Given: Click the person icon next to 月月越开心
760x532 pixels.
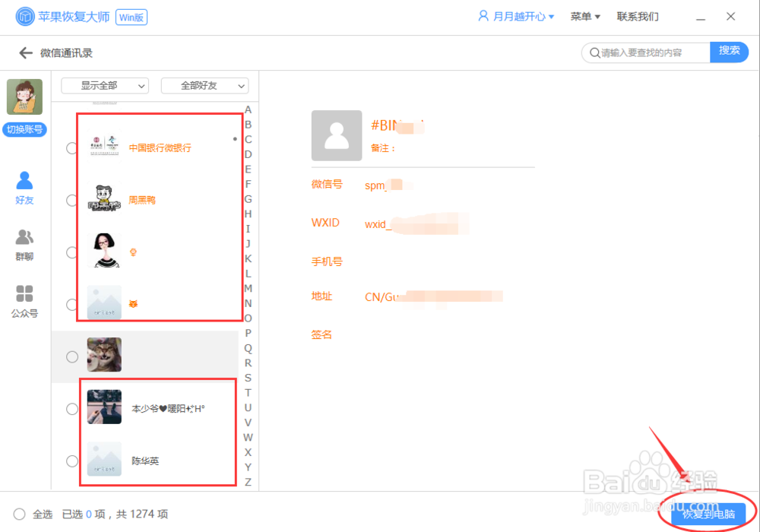Looking at the screenshot, I should (x=483, y=15).
